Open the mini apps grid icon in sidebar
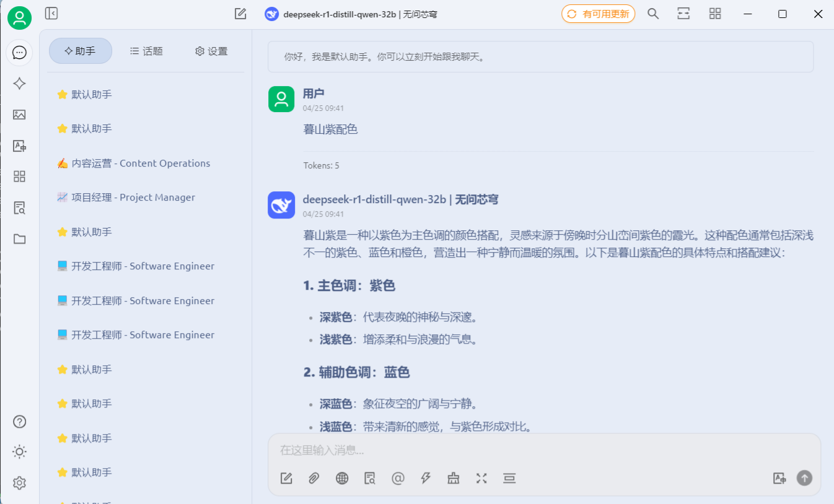 (19, 176)
